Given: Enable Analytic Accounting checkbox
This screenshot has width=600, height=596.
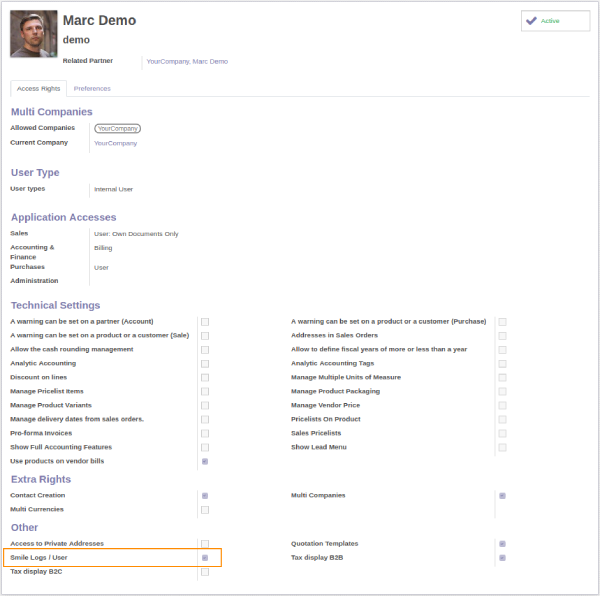Looking at the screenshot, I should 205,364.
